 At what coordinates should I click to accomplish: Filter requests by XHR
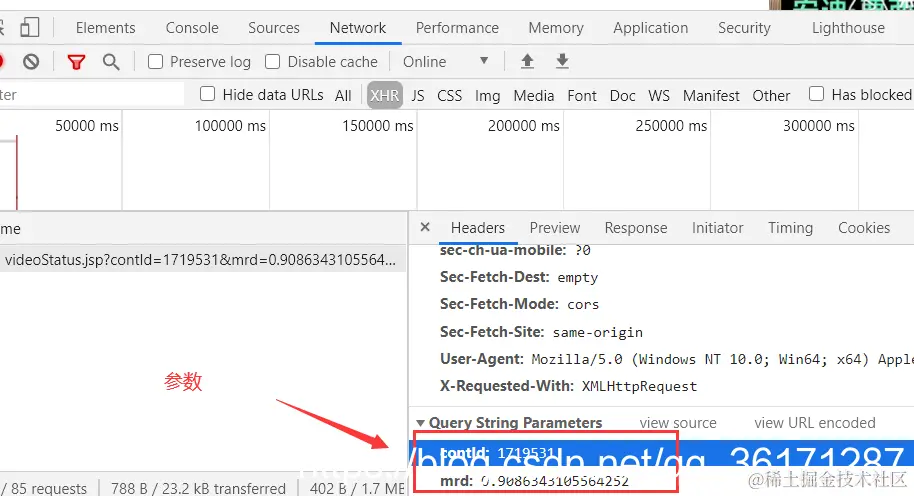[385, 95]
